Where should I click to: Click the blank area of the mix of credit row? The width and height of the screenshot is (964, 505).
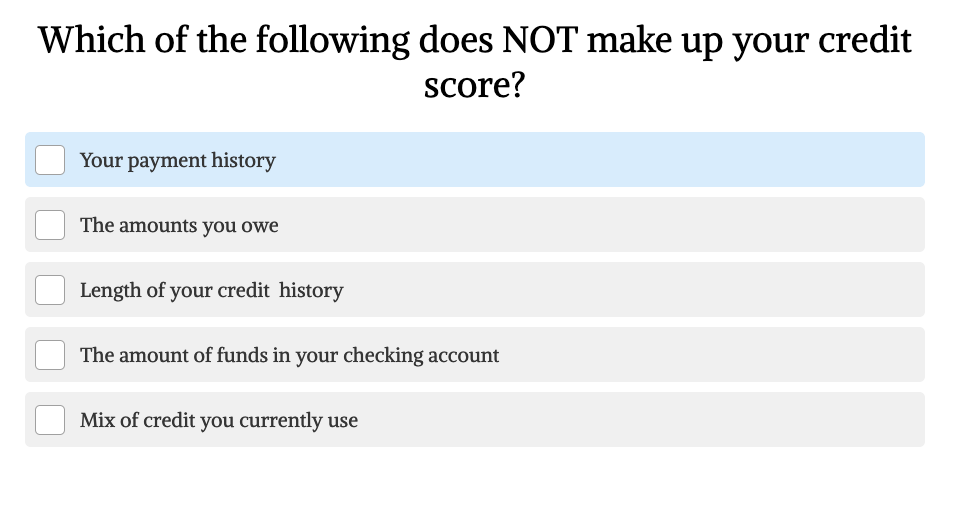click(x=639, y=420)
